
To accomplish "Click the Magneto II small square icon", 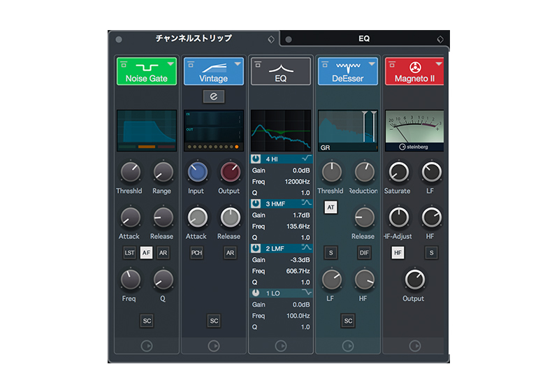I will 392,64.
